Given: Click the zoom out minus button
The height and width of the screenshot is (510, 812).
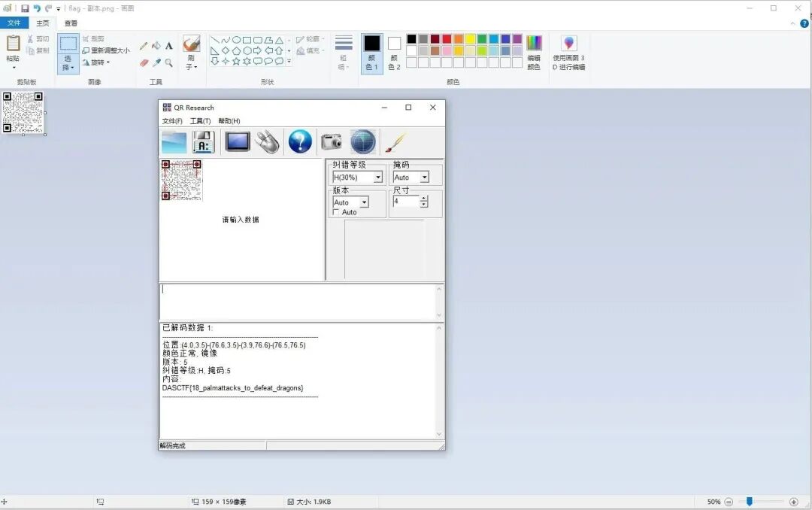Looking at the screenshot, I should click(729, 502).
